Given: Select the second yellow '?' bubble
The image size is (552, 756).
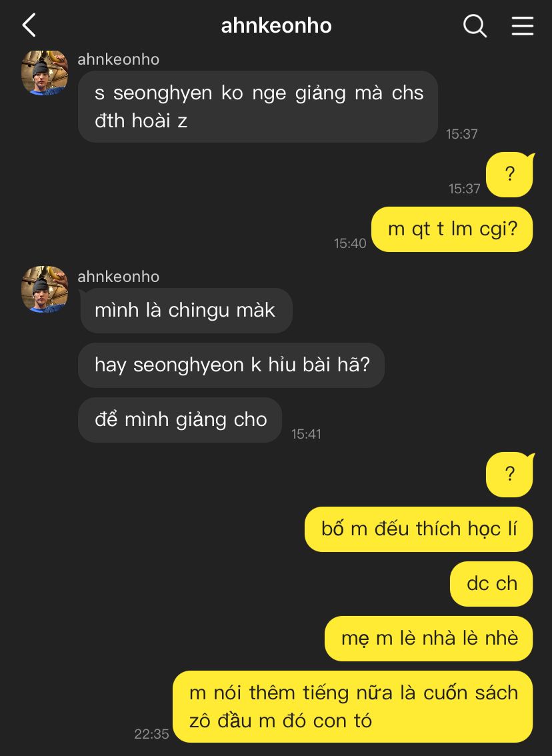Looking at the screenshot, I should 510,474.
